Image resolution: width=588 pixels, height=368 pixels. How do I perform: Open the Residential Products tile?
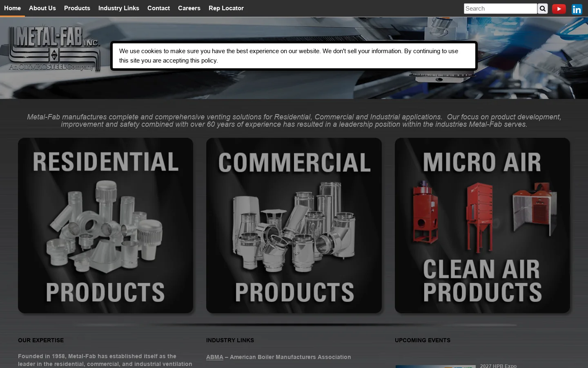(x=105, y=225)
